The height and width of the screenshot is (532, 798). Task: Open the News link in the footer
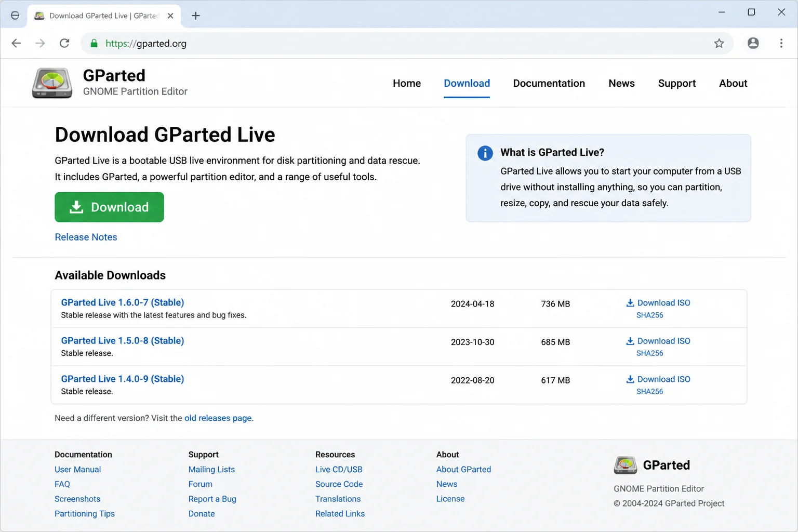click(x=447, y=484)
